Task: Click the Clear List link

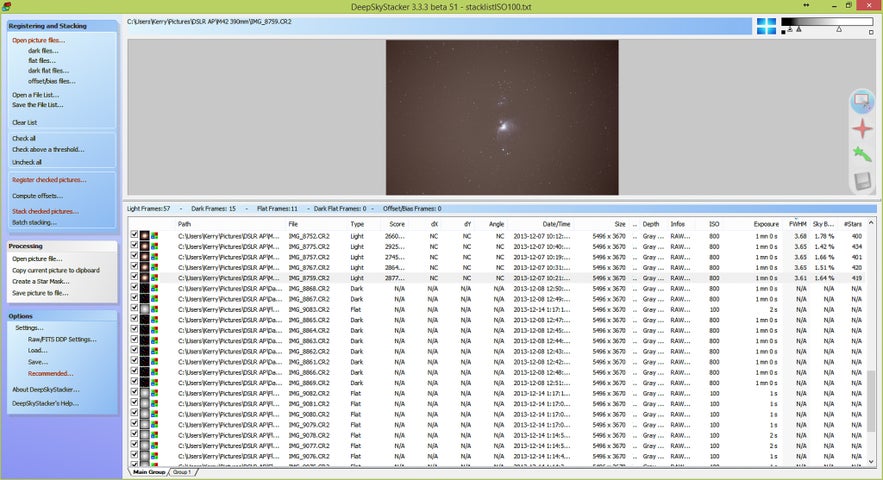Action: (x=24, y=122)
